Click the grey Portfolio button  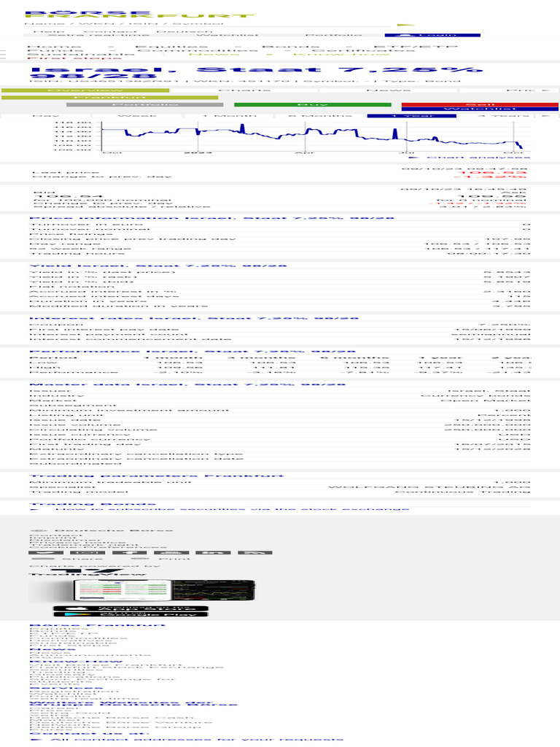[145, 104]
